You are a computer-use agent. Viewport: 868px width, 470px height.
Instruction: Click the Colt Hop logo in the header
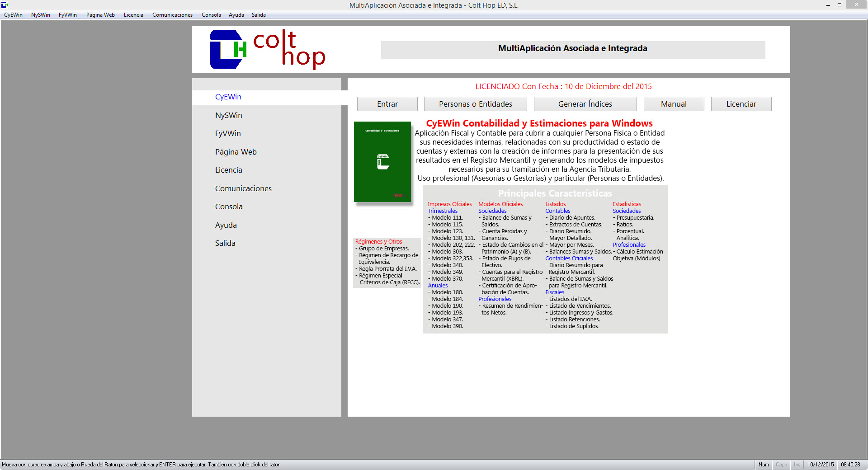[268, 49]
